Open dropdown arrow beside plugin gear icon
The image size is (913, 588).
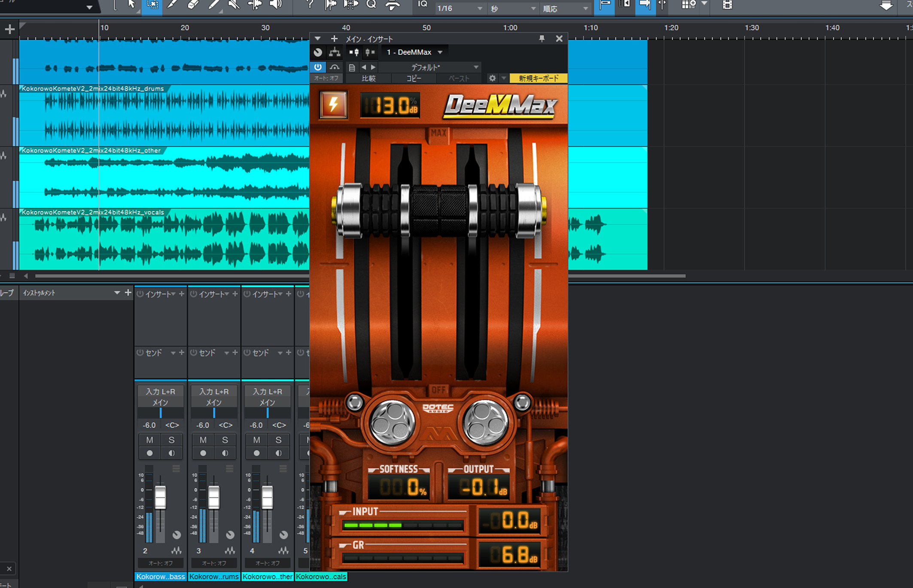click(x=504, y=78)
